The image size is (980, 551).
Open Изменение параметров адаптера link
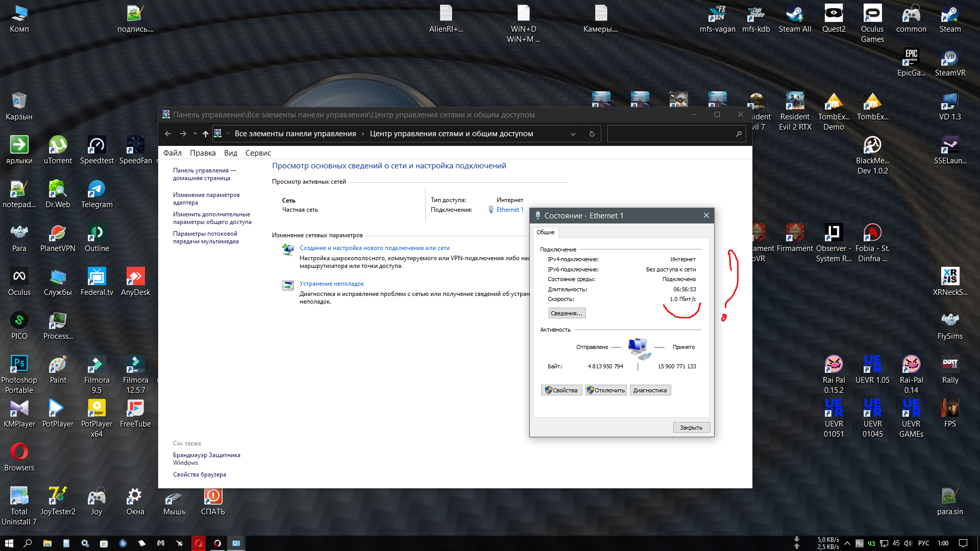206,198
